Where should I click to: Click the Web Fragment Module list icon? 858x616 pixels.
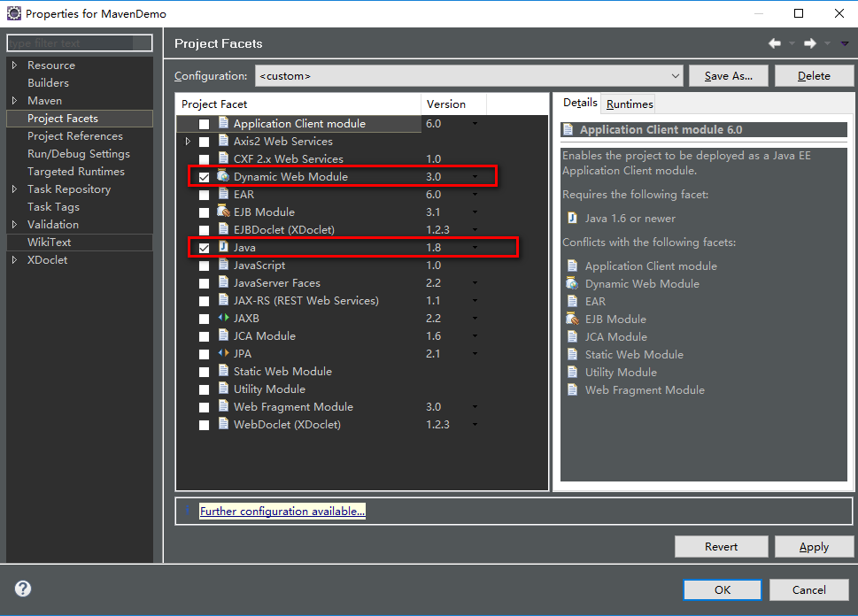point(223,406)
